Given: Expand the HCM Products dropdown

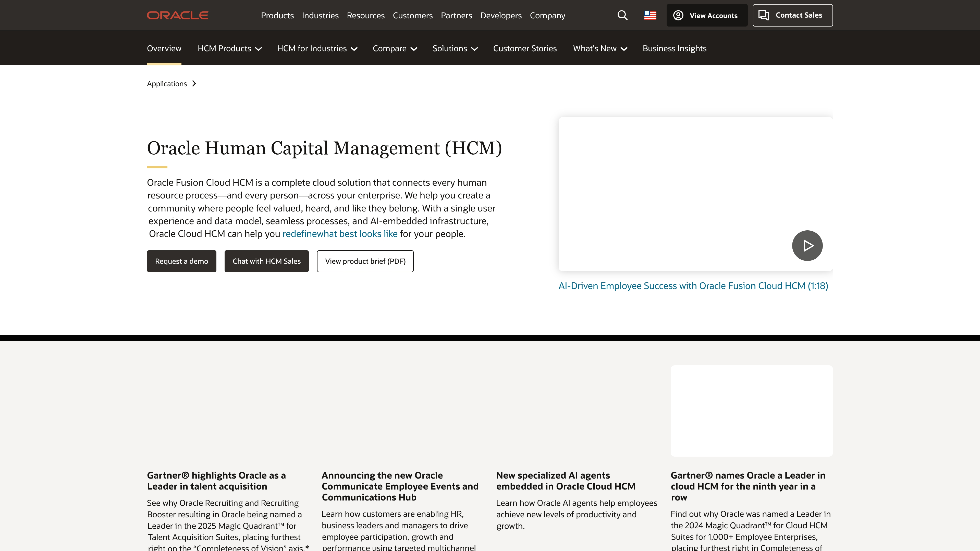Looking at the screenshot, I should click(230, 48).
